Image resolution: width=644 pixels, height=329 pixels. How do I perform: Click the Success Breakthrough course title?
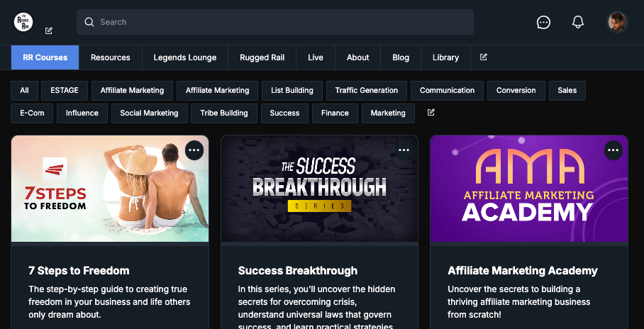point(298,271)
